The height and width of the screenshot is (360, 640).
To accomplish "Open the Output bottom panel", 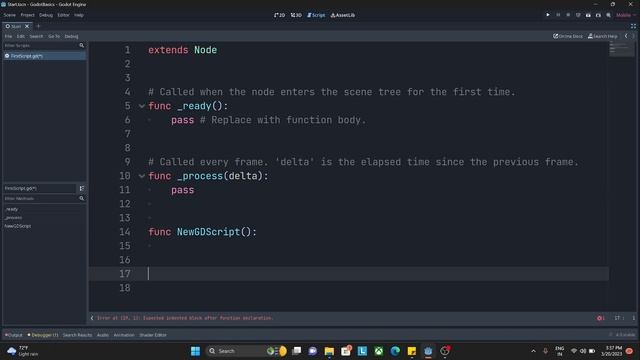I will click(x=13, y=335).
